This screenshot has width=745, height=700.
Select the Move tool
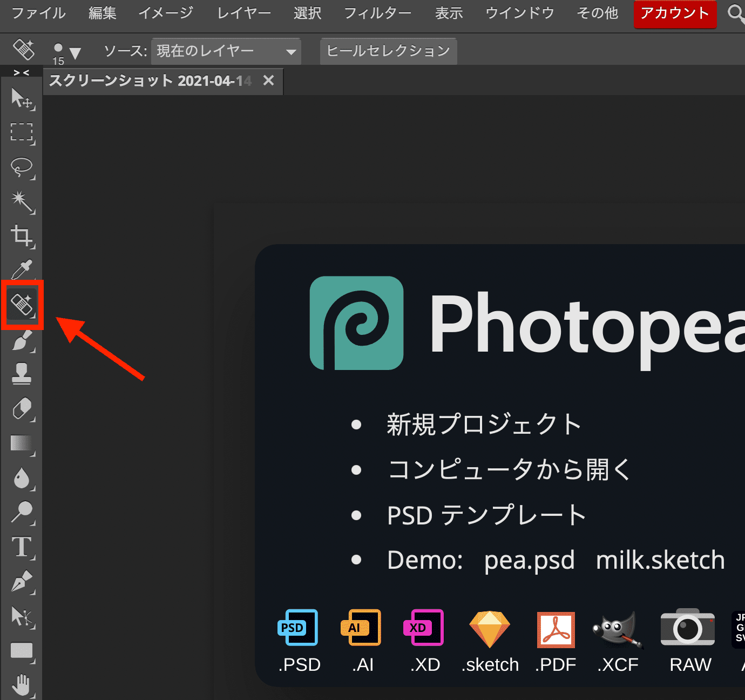22,98
